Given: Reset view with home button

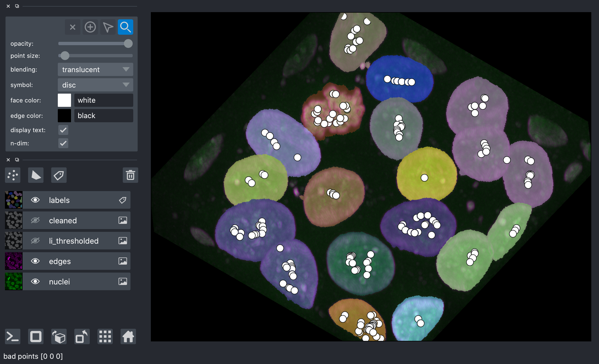Looking at the screenshot, I should tap(128, 336).
